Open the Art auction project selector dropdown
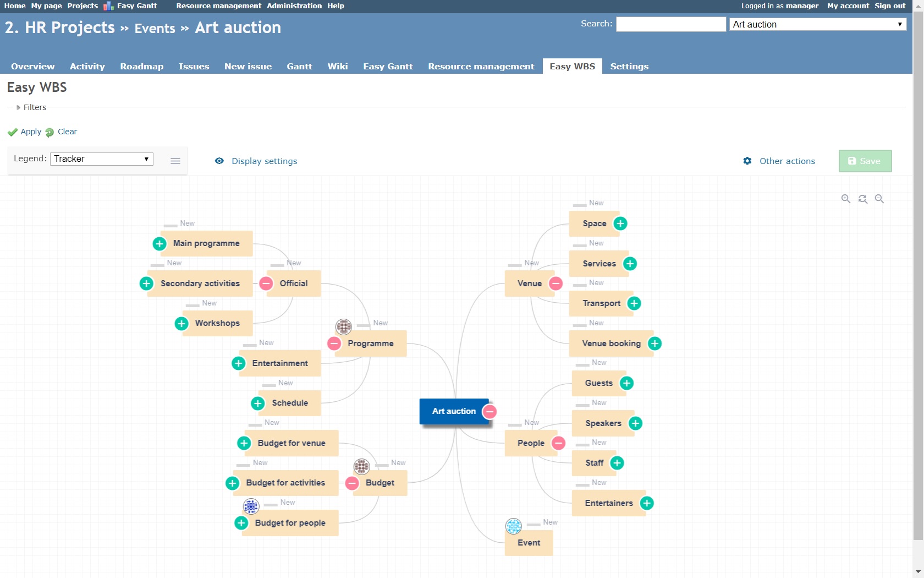The image size is (924, 578). coord(817,24)
